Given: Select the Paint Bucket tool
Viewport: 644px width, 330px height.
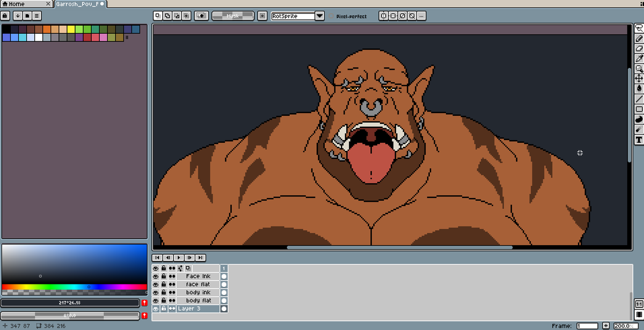Looking at the screenshot, I should (x=639, y=89).
